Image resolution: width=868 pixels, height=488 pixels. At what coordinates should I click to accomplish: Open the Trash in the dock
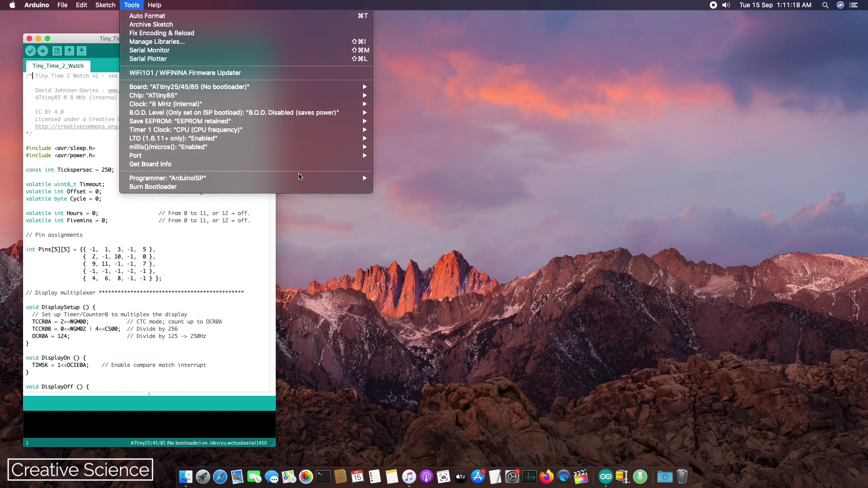[682, 477]
